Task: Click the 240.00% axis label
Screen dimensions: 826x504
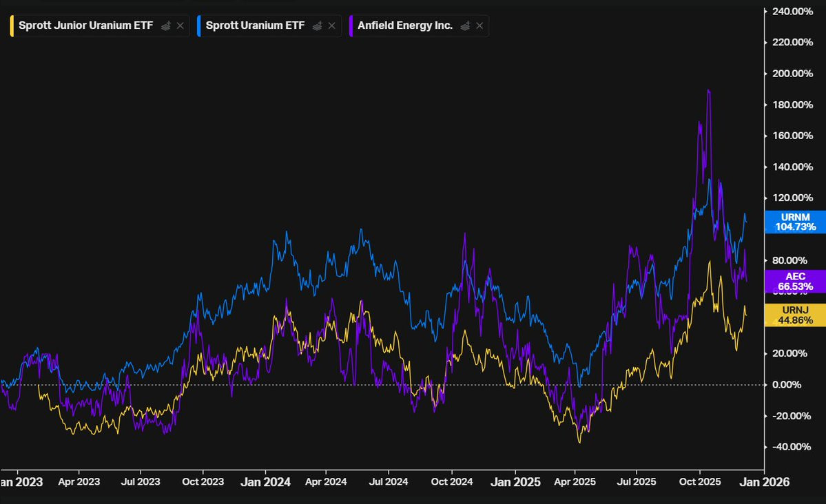Action: click(792, 11)
